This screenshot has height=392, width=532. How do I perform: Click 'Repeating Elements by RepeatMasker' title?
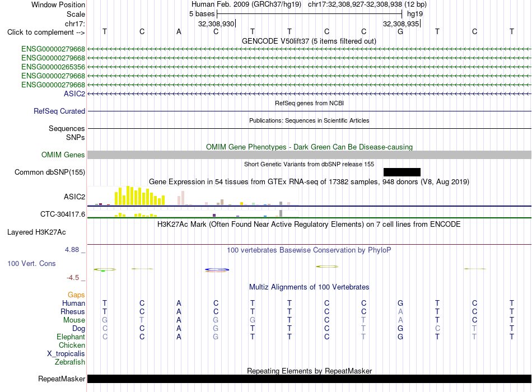point(309,371)
